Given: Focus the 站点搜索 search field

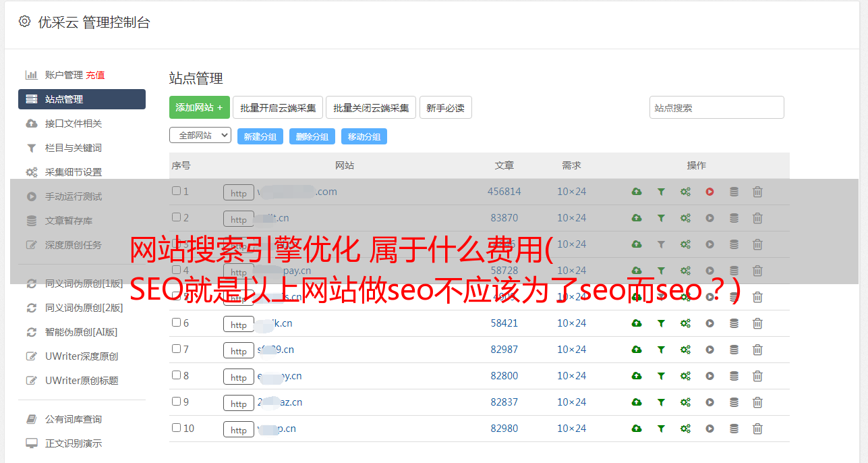Looking at the screenshot, I should 717,107.
